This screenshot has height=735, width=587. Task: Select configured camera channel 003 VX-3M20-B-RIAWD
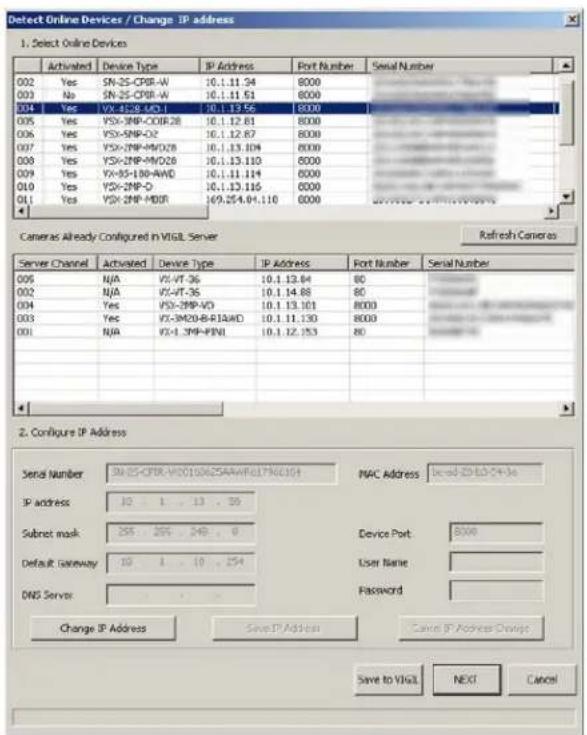(x=294, y=319)
